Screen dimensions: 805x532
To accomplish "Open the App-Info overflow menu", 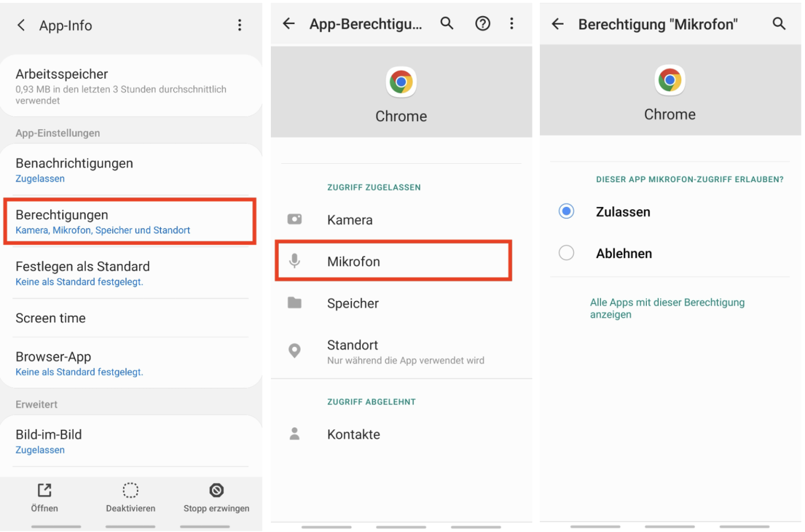I will (240, 25).
